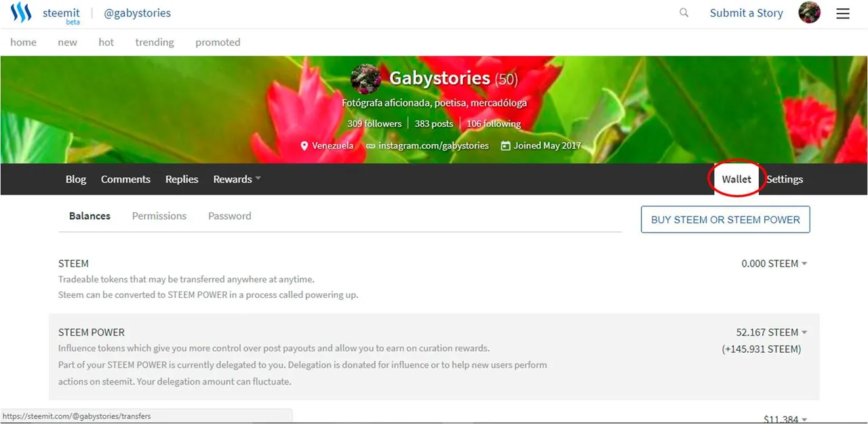
Task: Open the 309 followers list
Action: point(374,123)
